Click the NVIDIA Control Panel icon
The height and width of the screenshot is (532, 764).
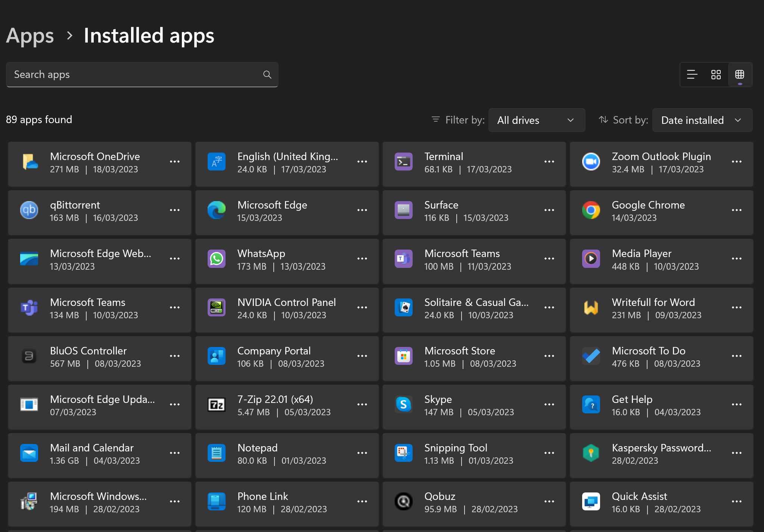click(x=217, y=308)
